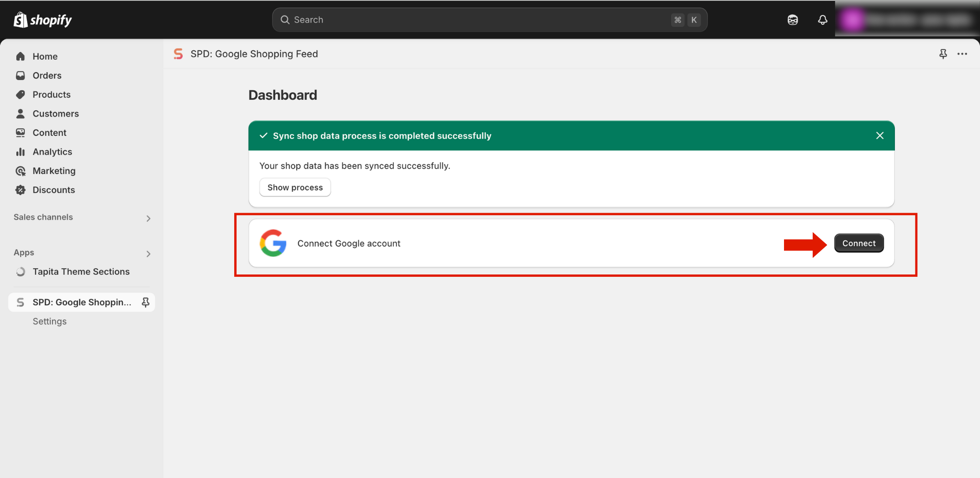Click the sync completed banner title
The height and width of the screenshot is (478, 980).
click(x=382, y=136)
